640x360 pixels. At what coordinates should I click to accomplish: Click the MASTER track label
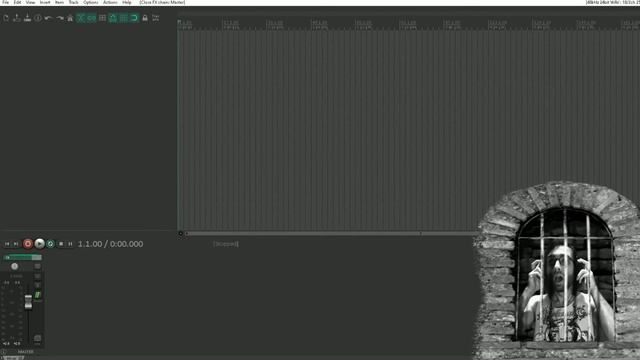25,352
